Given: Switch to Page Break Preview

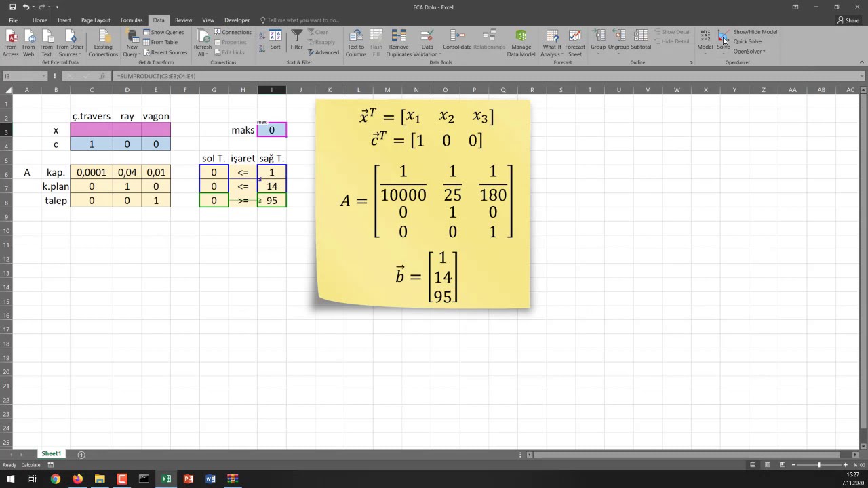Looking at the screenshot, I should pyautogui.click(x=782, y=465).
